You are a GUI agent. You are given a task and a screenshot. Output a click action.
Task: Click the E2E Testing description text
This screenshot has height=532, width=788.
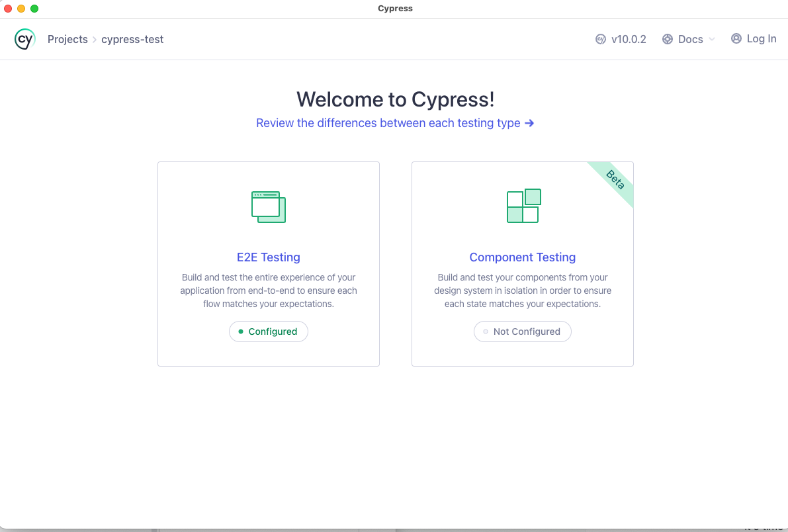click(269, 290)
